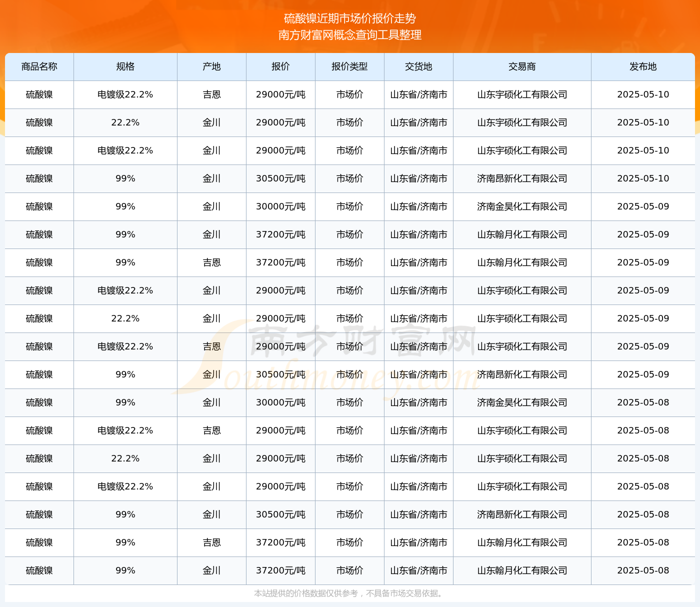This screenshot has width=700, height=607.
Task: Click 37200元/吨 in the 吉恩 row dated 2025-05-09
Action: coord(281,262)
